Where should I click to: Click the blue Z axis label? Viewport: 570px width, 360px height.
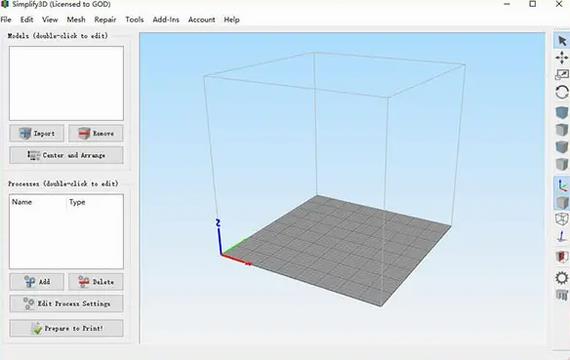218,223
